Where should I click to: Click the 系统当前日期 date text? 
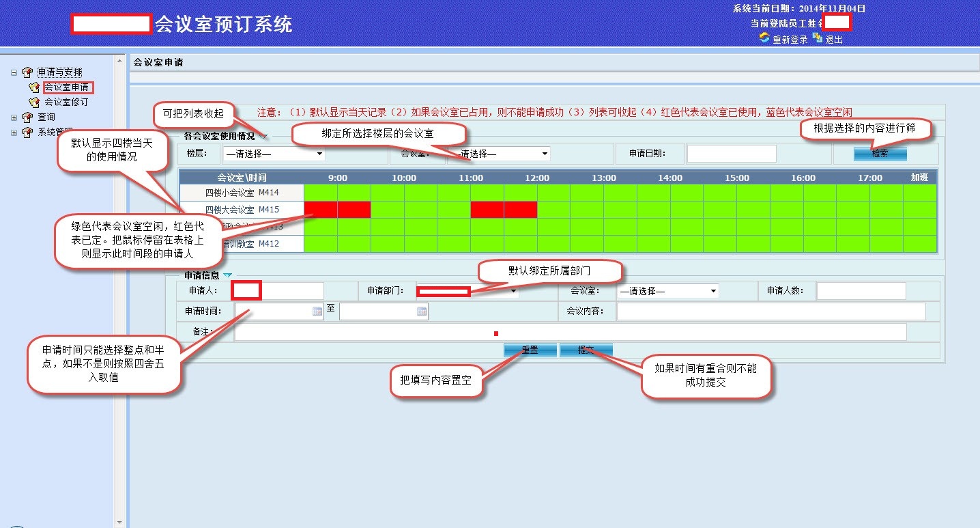799,9
